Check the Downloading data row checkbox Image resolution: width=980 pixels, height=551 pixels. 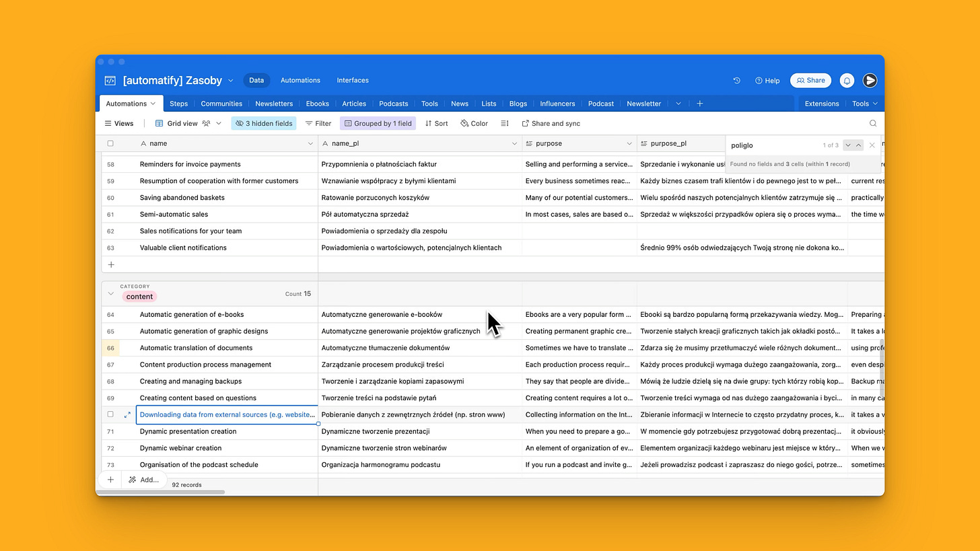click(110, 414)
